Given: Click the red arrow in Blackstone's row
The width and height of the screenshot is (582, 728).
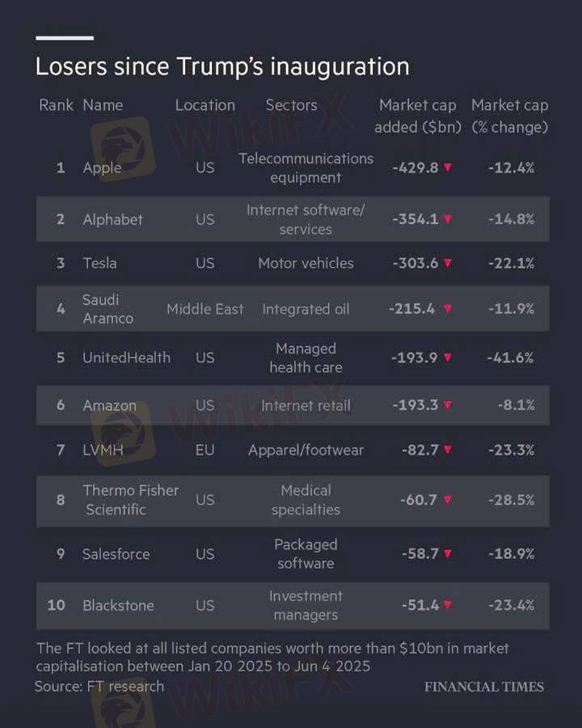Looking at the screenshot, I should click(x=447, y=604).
